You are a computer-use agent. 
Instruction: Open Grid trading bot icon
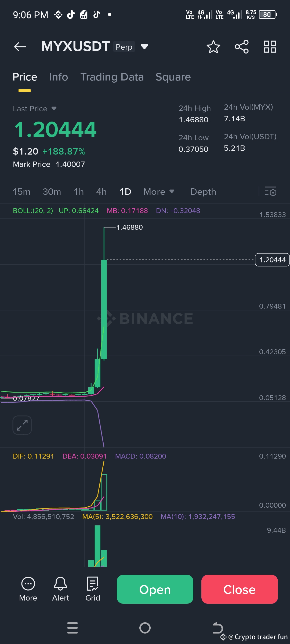[93, 589]
